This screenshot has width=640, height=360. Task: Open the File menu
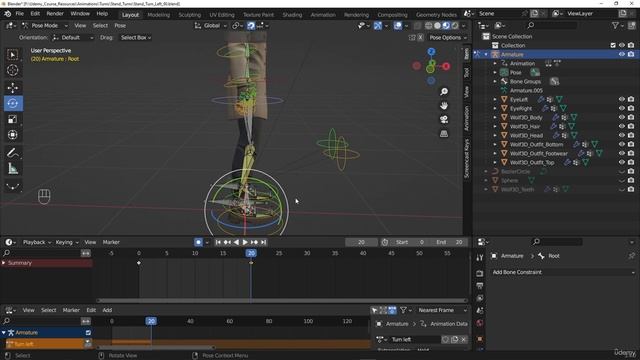(20, 13)
